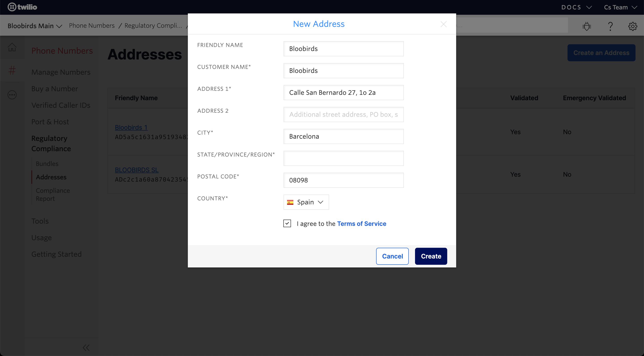Click Create an Address button
644x356 pixels.
[601, 53]
